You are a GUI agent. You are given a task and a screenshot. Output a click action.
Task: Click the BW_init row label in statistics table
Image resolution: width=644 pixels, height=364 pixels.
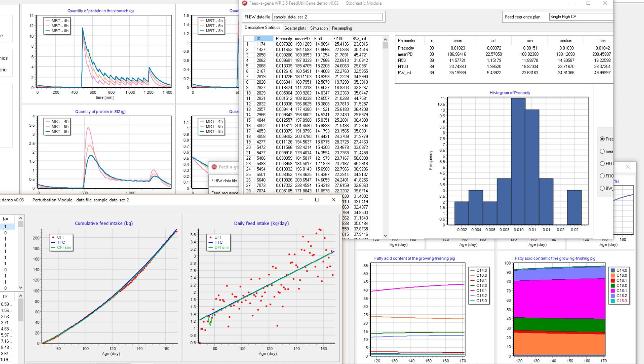point(404,73)
